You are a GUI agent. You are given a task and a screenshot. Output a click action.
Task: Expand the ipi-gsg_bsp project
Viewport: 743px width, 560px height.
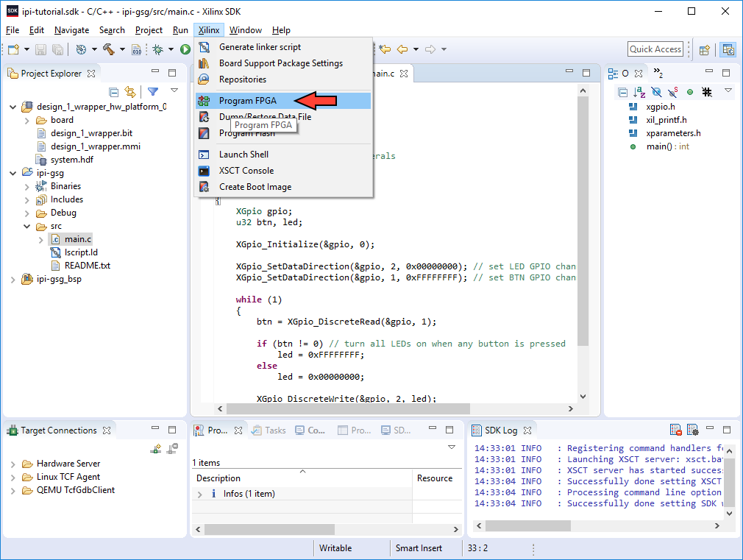[x=13, y=280]
